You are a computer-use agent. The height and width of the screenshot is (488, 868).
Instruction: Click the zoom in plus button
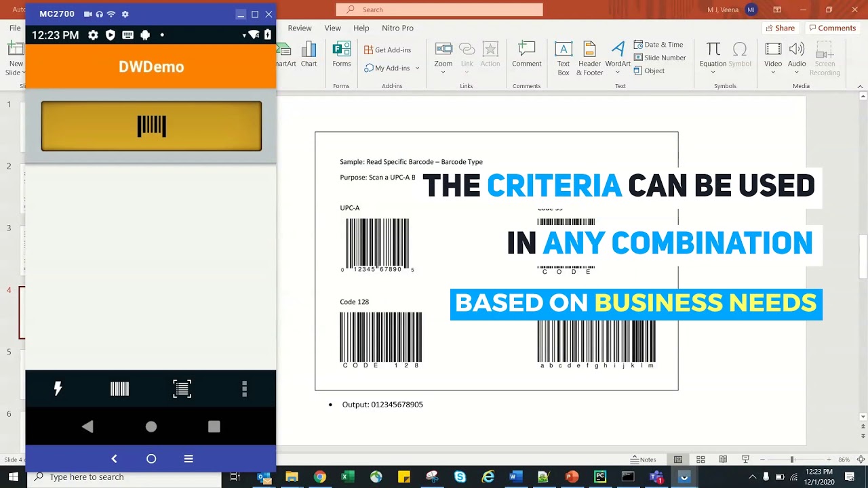pos(829,460)
